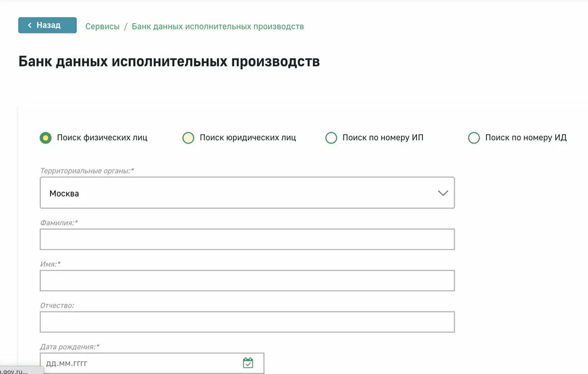The width and height of the screenshot is (588, 374).
Task: Open the Сервисы breadcrumb link
Action: 102,26
